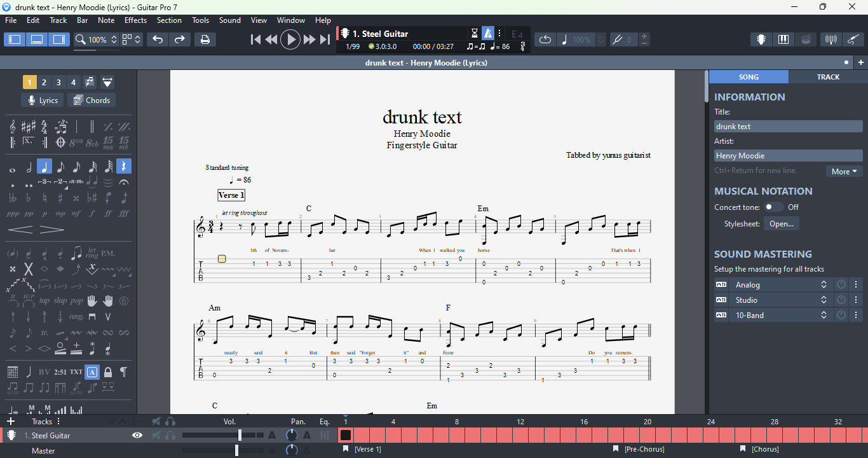Show the fretboard guitar view
This screenshot has height=458, width=868.
761,39
